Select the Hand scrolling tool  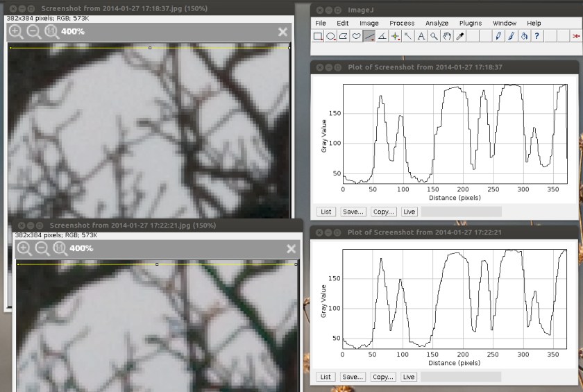pos(446,36)
